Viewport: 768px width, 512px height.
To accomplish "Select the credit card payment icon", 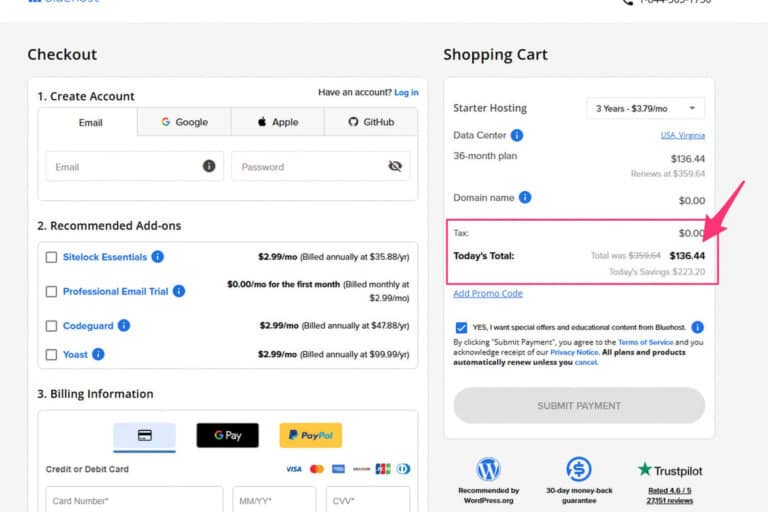I will tap(144, 435).
